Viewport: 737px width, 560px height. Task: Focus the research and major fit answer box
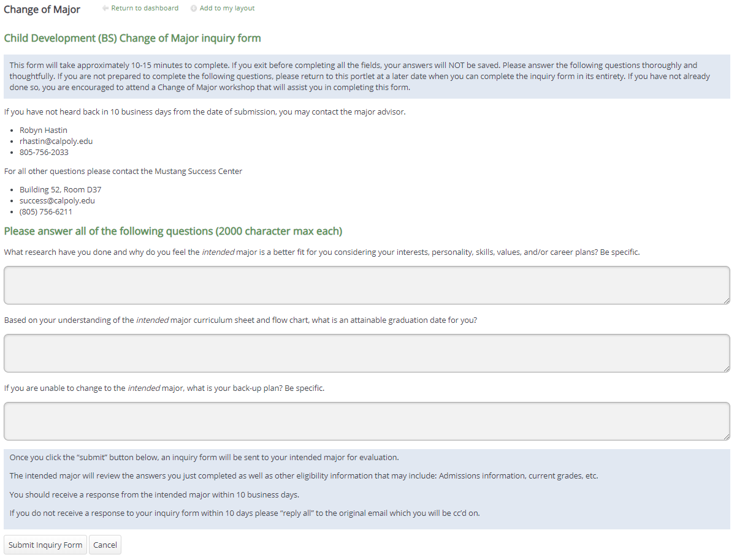pyautogui.click(x=366, y=285)
